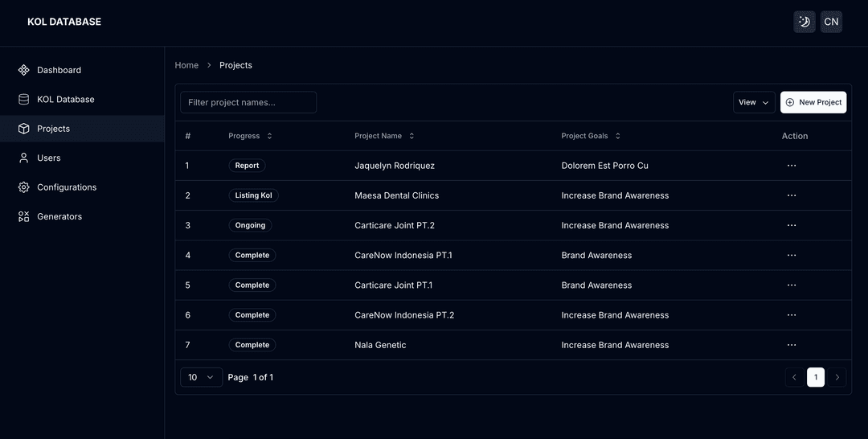Focus the Filter project names input field

248,102
